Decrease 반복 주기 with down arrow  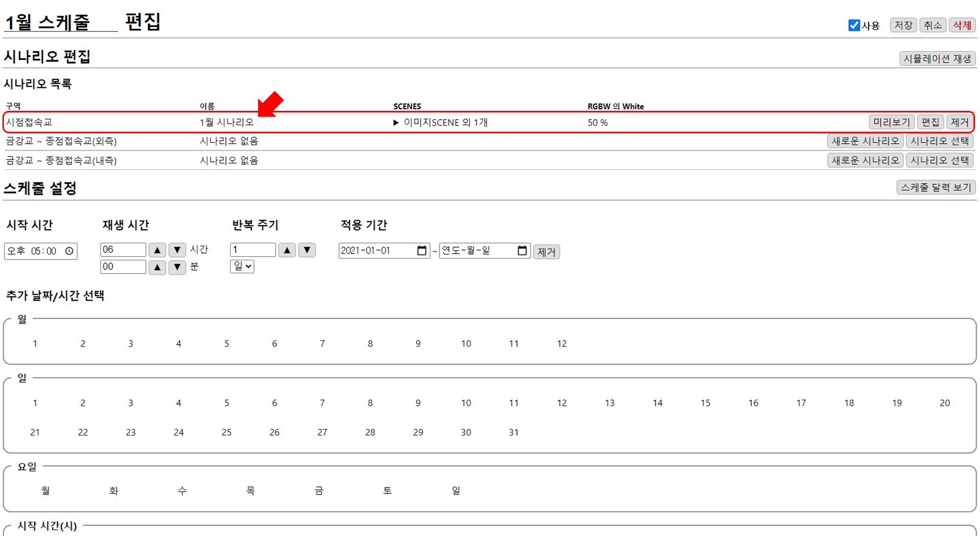click(307, 250)
